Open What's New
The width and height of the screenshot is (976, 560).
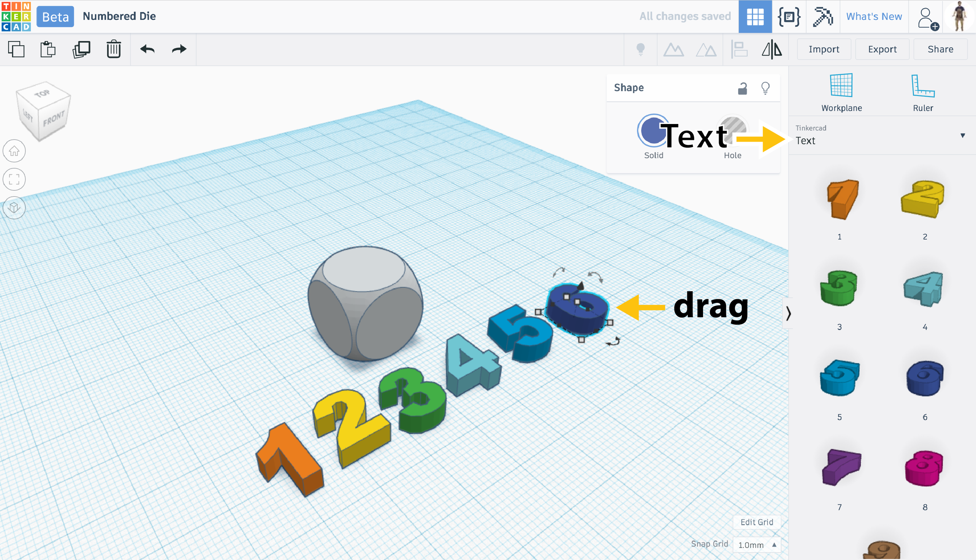click(874, 16)
